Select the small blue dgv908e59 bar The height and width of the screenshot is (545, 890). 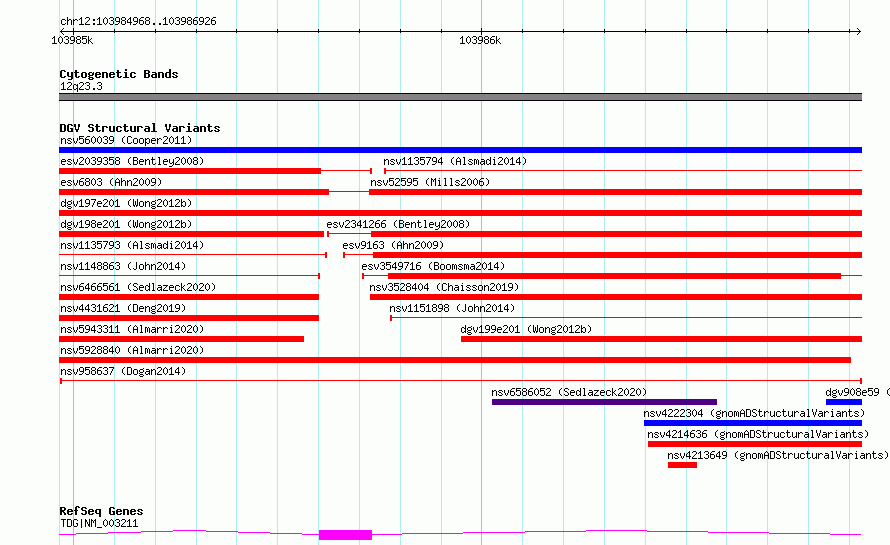(x=843, y=402)
